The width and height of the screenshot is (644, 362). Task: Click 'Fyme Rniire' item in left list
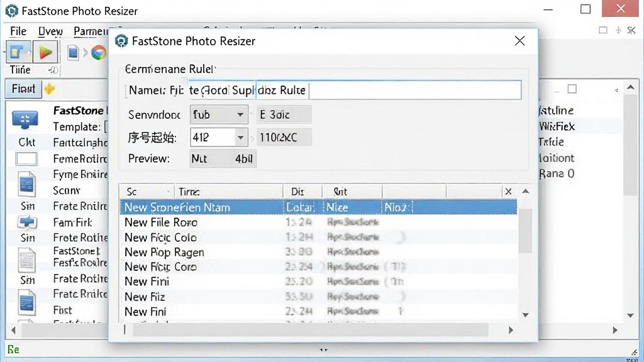(x=80, y=175)
